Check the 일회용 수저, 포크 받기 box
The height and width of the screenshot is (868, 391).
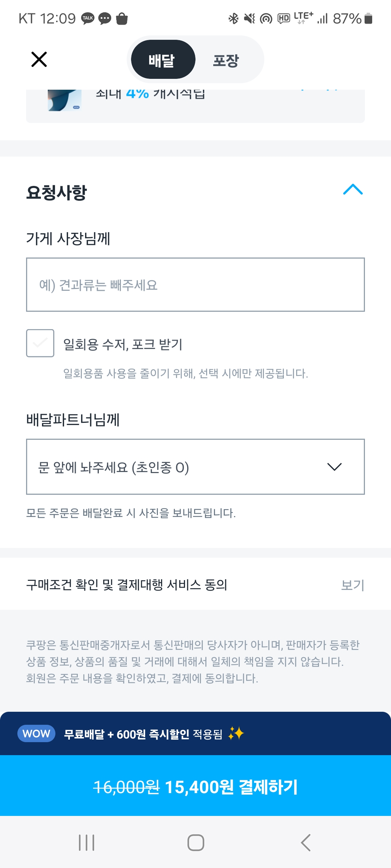(40, 343)
